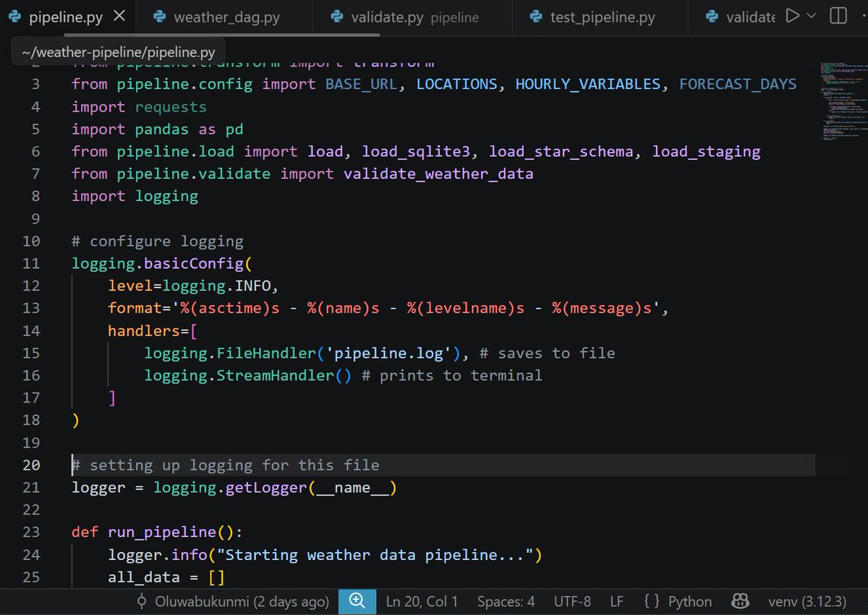Open the Copilot status icon
The width and height of the screenshot is (868, 615).
coord(740,601)
